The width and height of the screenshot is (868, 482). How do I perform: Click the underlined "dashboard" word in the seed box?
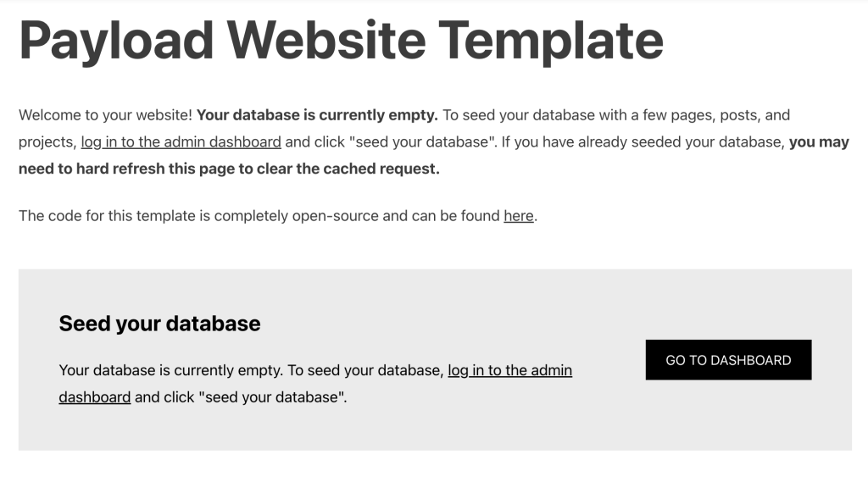point(94,396)
